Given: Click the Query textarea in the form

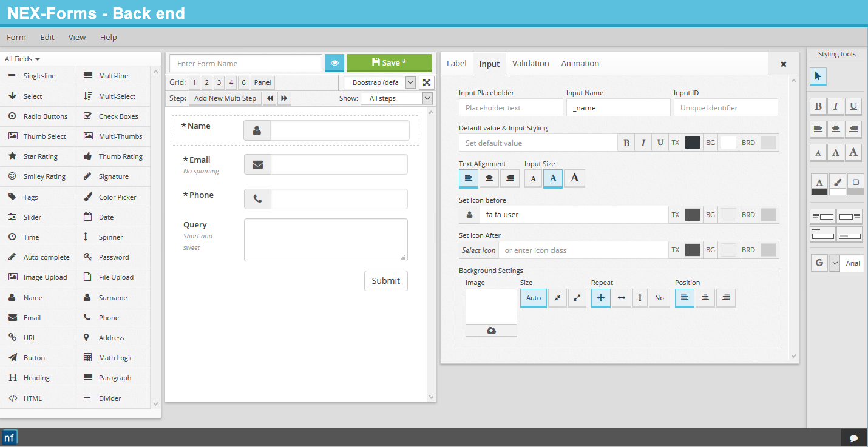Looking at the screenshot, I should 326,240.
